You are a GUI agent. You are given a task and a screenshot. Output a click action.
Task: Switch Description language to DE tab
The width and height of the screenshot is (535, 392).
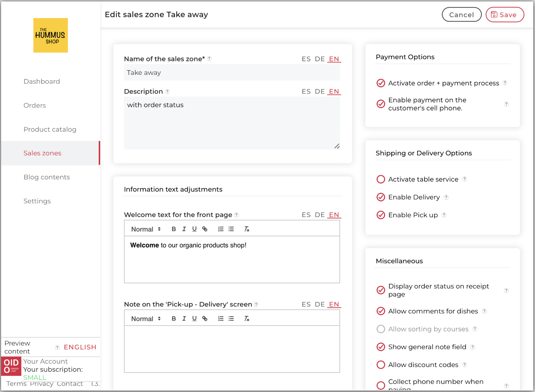tap(320, 91)
